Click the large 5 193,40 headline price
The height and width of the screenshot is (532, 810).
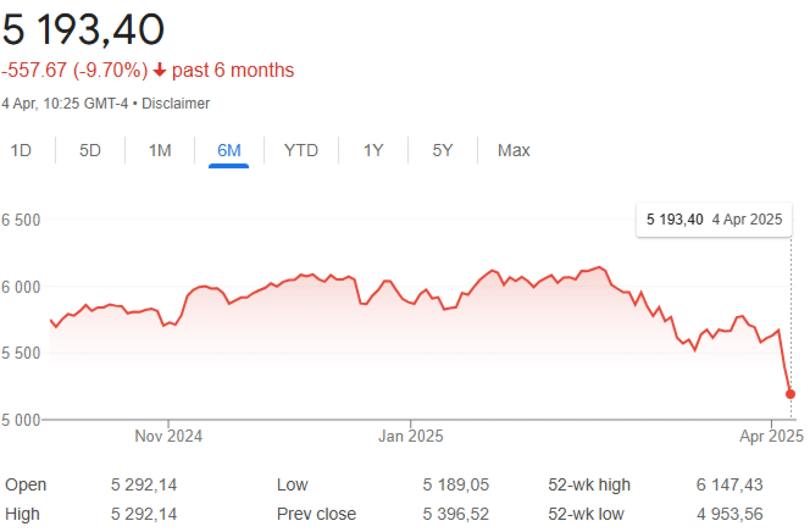coord(83,30)
